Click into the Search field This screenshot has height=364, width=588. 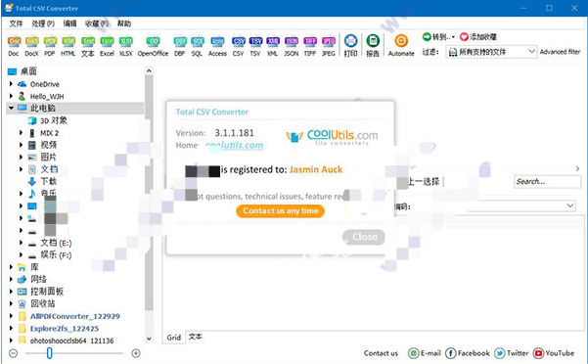[x=547, y=181]
